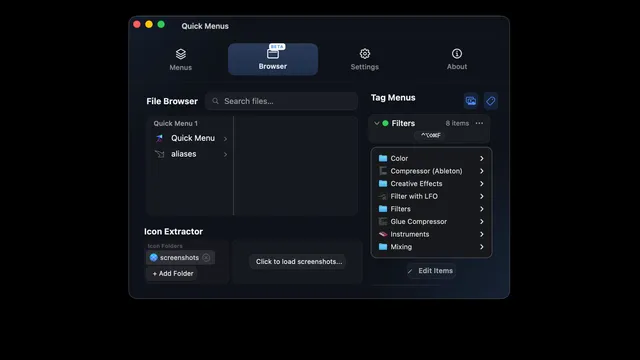Click the Creative Effects folder icon
Image resolution: width=640 pixels, height=360 pixels.
383,184
